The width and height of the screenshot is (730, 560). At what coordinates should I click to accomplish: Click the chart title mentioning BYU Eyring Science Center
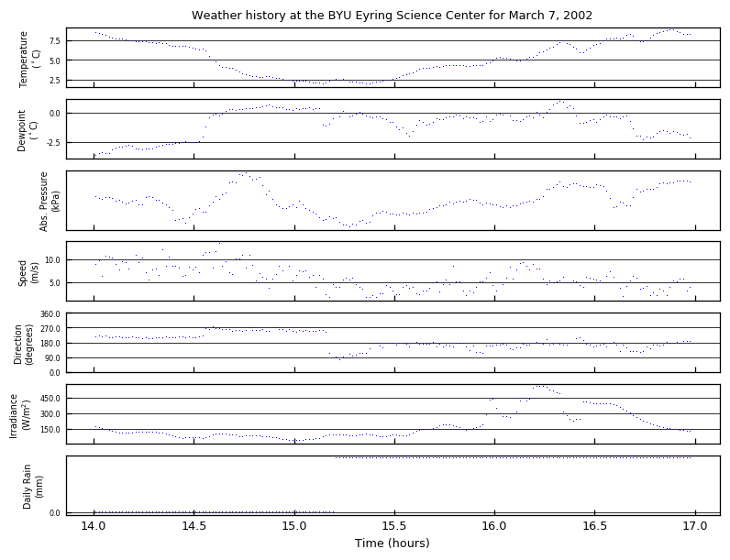pyautogui.click(x=392, y=16)
